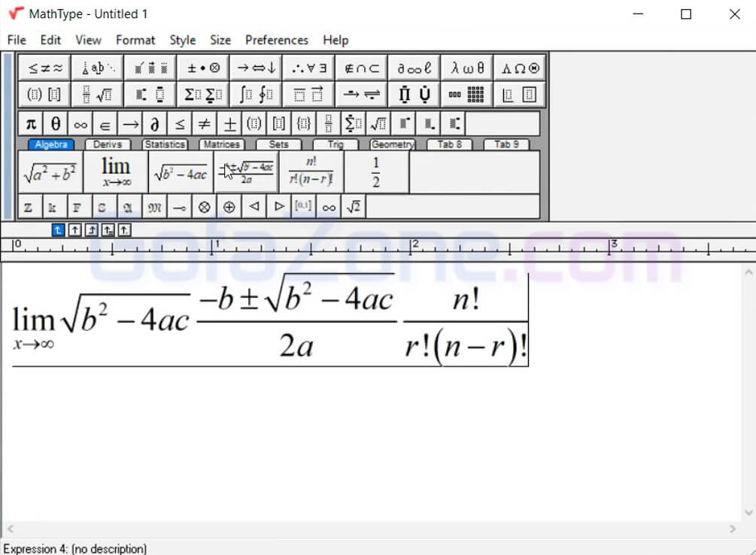The image size is (756, 555).
Task: Insert the not-equal sign symbol
Action: [205, 124]
